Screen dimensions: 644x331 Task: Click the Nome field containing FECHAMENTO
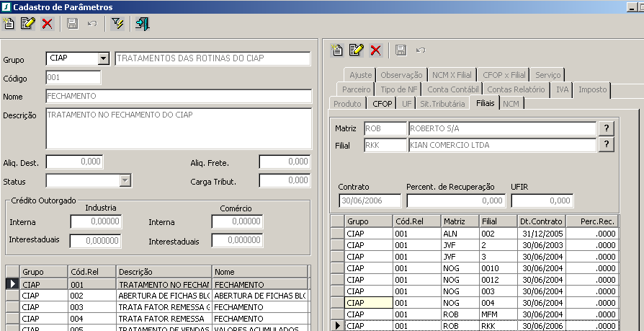point(178,96)
